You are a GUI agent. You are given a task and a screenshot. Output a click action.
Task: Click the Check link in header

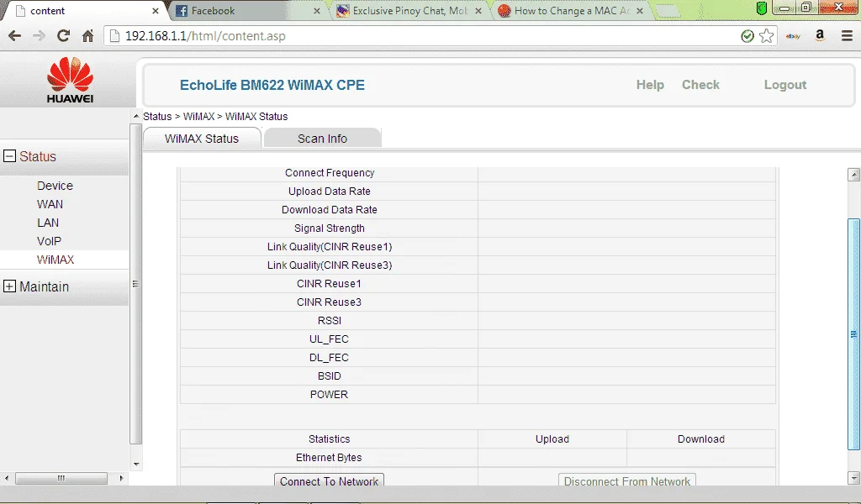point(700,85)
